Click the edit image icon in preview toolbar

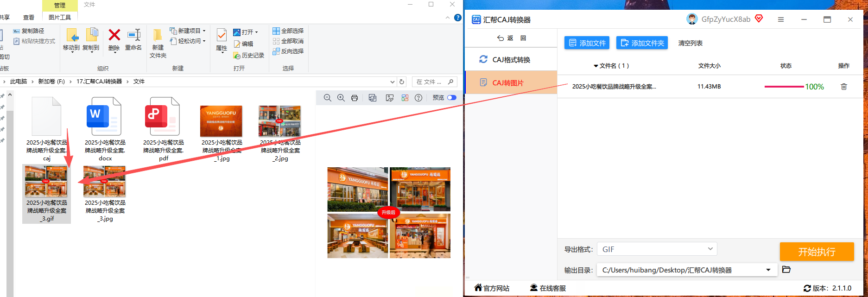tap(390, 98)
